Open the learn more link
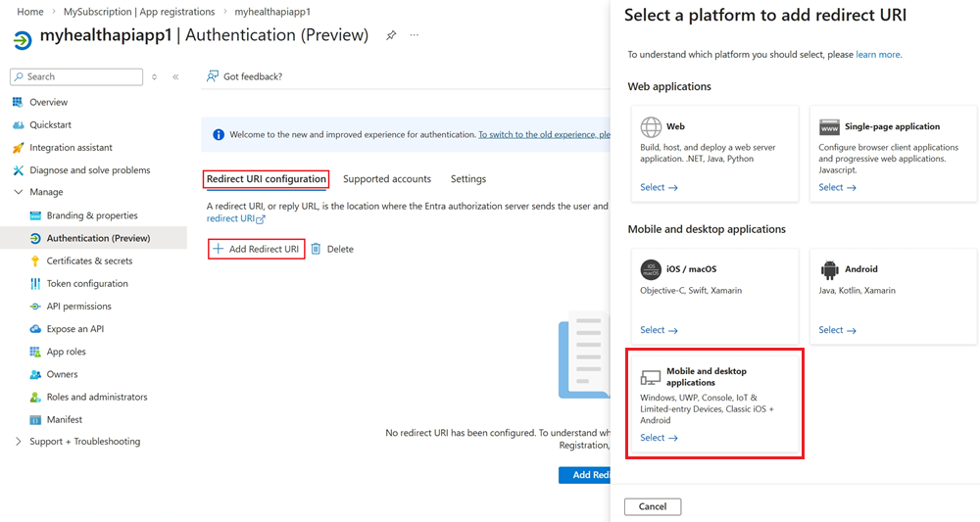The height and width of the screenshot is (522, 980). 878,55
